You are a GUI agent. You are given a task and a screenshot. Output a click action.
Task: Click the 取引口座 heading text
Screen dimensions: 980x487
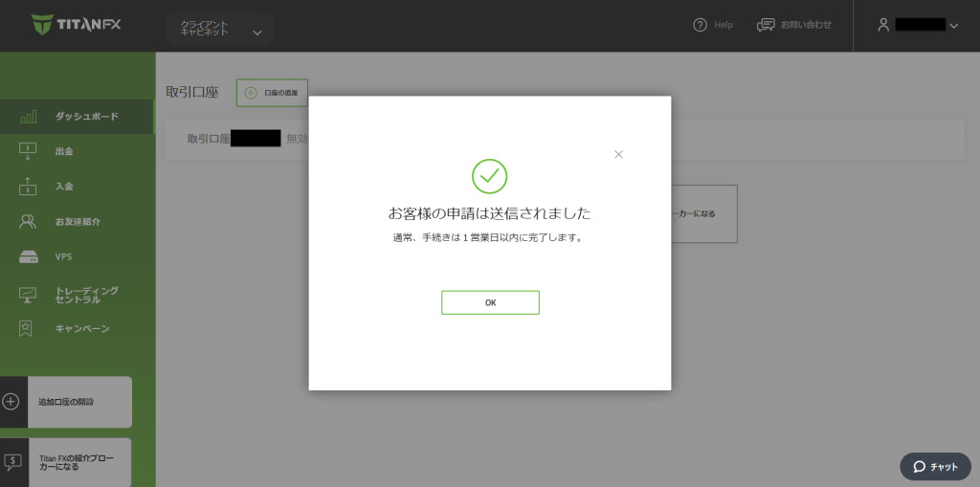[x=191, y=92]
